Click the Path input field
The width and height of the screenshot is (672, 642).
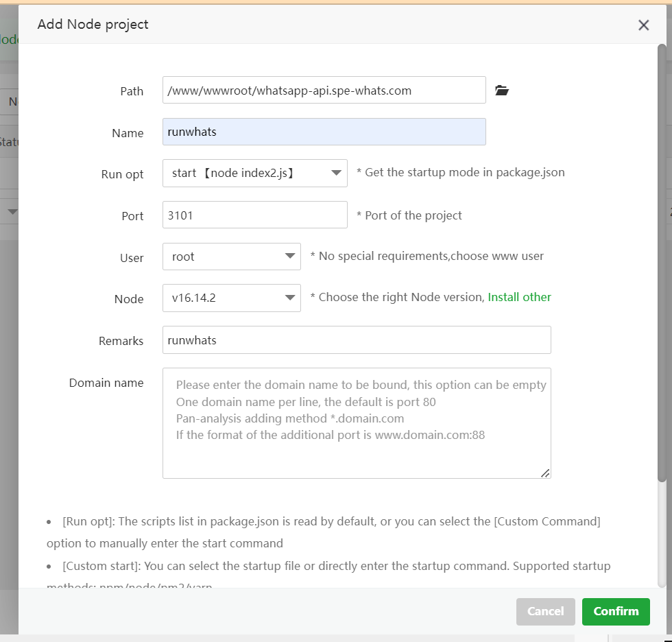(324, 91)
